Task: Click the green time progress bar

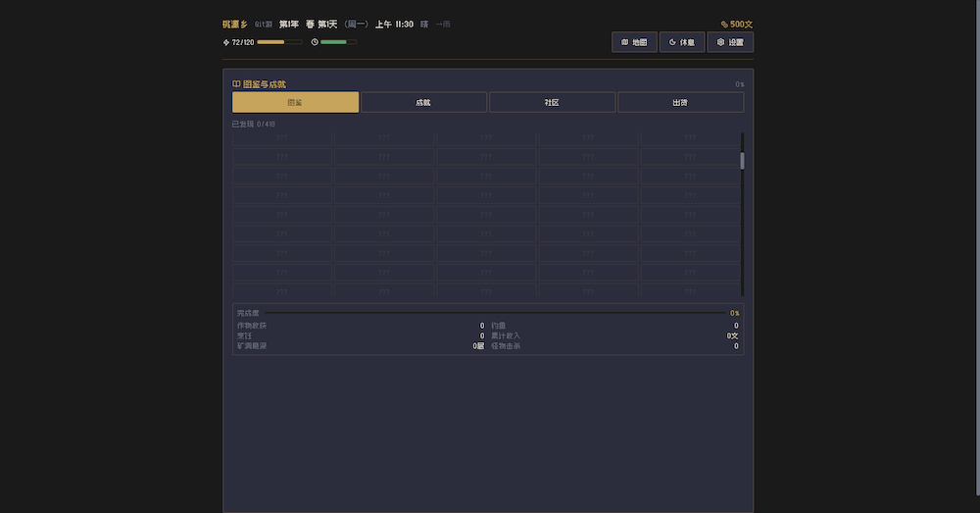Action: (x=338, y=42)
